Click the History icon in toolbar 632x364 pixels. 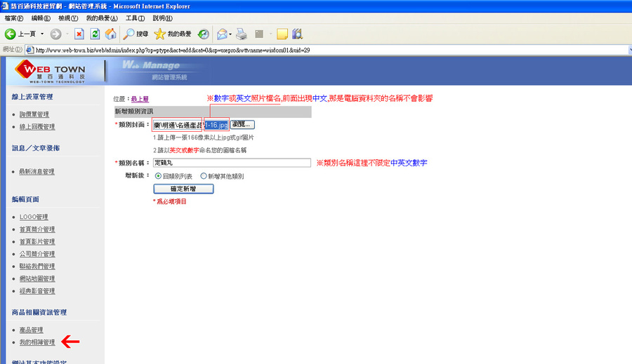(x=204, y=34)
